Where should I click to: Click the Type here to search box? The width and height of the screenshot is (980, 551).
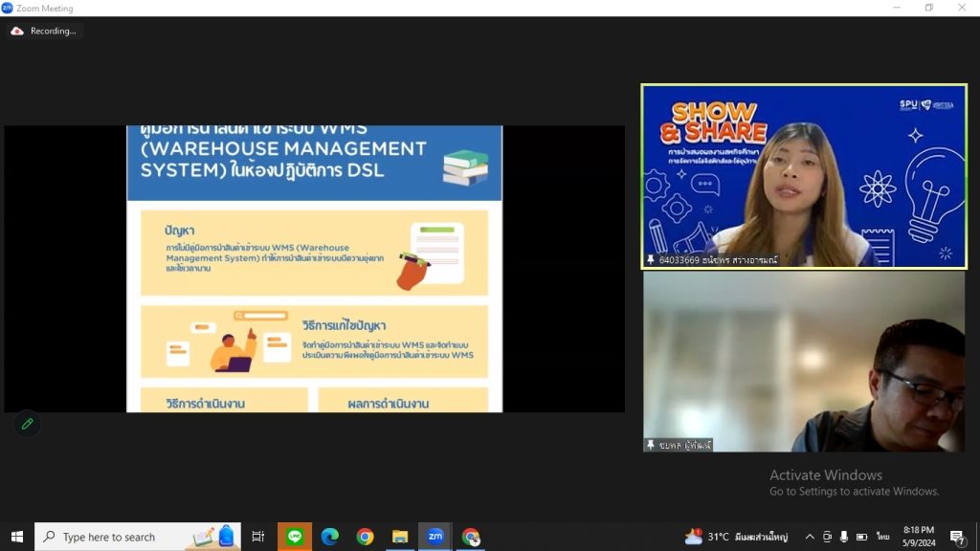138,537
